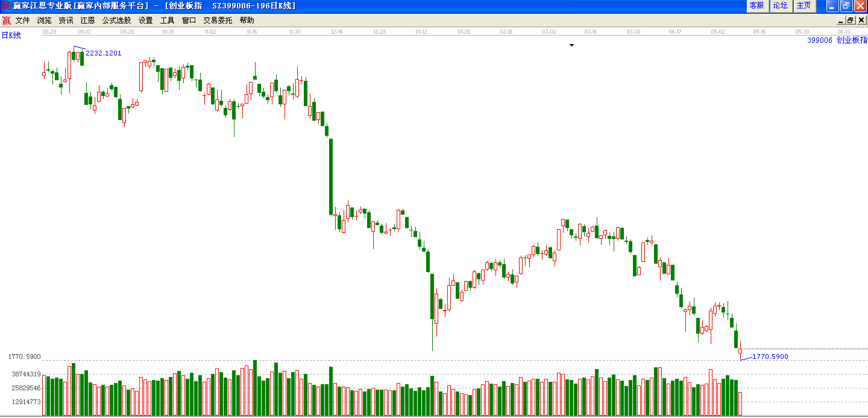Open the 公式选股 menu
The width and height of the screenshot is (868, 418).
click(x=116, y=21)
